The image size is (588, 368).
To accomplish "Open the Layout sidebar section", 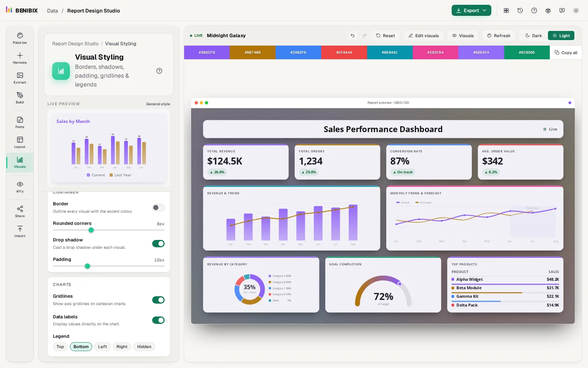I will tap(20, 142).
